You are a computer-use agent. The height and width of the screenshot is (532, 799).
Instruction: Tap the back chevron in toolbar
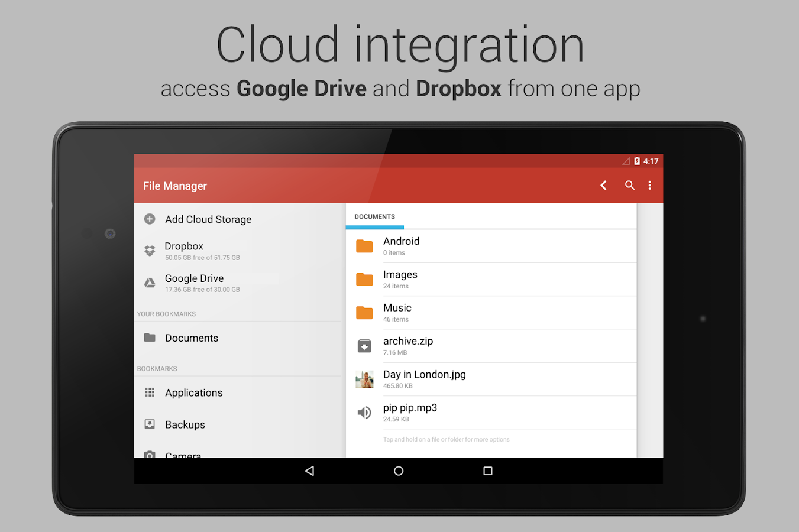[x=604, y=186]
